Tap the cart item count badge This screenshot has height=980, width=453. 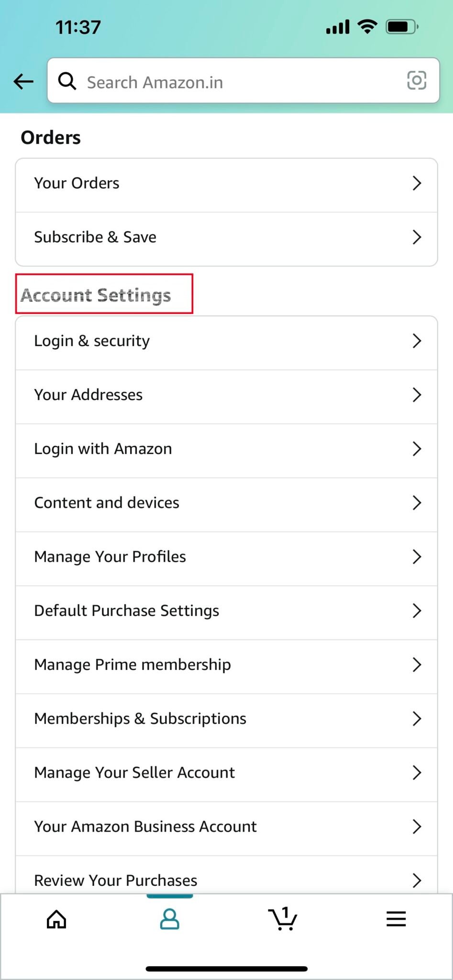tap(287, 911)
